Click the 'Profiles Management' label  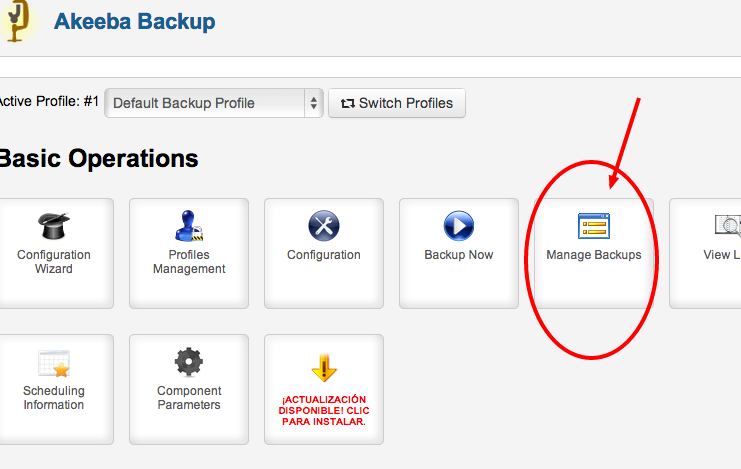click(x=189, y=261)
